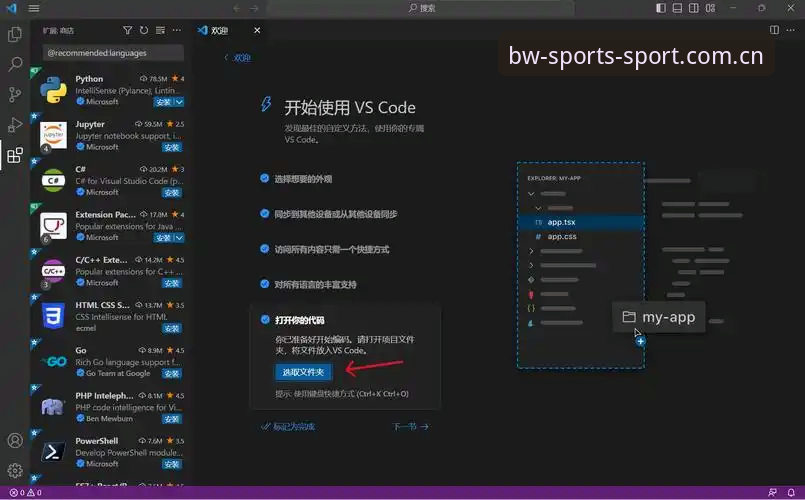The height and width of the screenshot is (500, 805).
Task: Click the 'ecmel' publisher name
Action: tap(86, 328)
